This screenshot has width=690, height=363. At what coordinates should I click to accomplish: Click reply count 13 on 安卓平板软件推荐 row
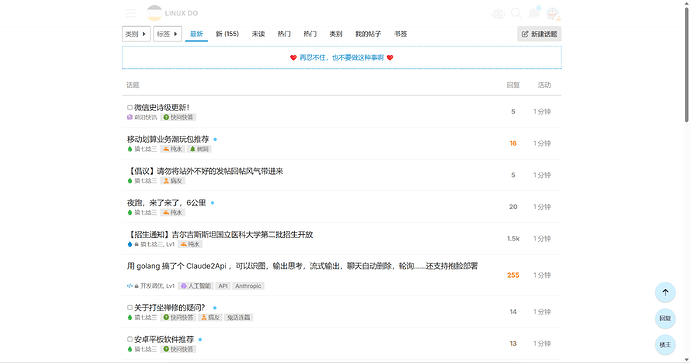(513, 344)
